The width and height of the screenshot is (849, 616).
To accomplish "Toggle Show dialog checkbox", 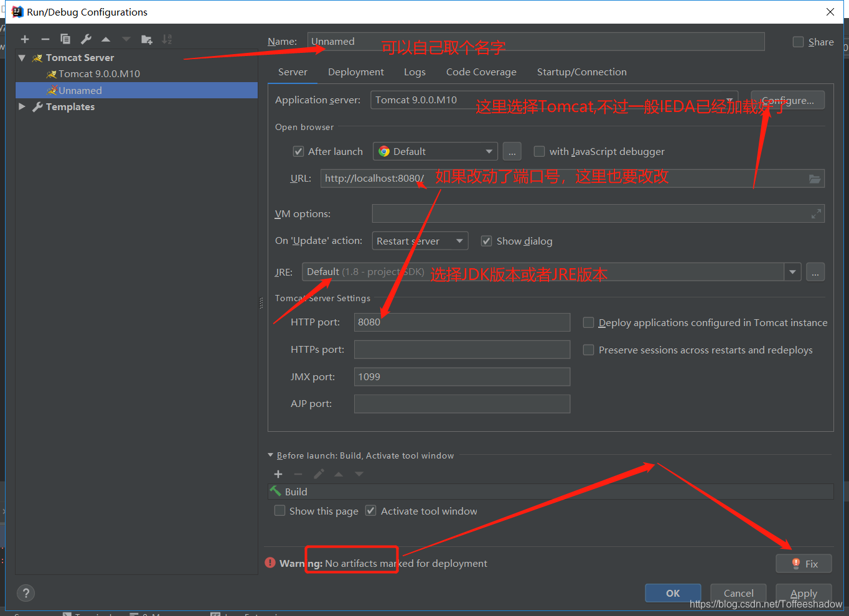I will coord(486,241).
